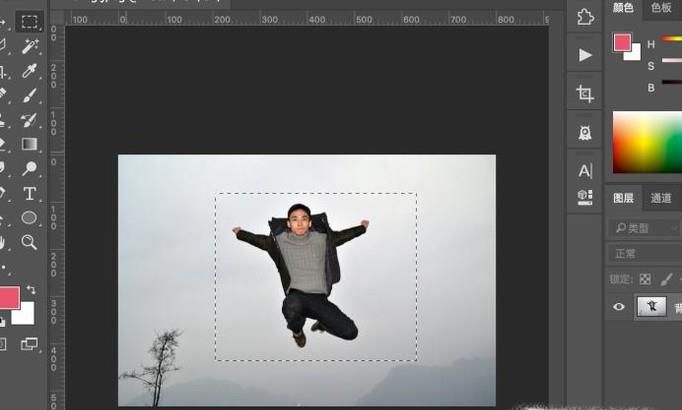Activate the Gradient tool

(x=30, y=144)
